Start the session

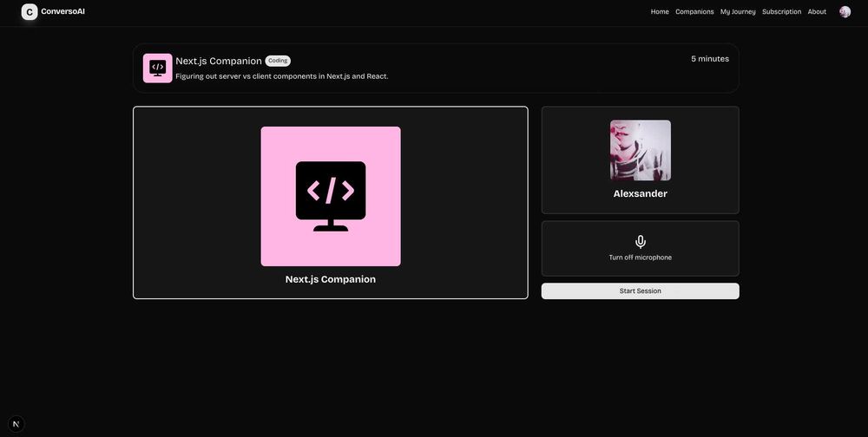tap(641, 291)
